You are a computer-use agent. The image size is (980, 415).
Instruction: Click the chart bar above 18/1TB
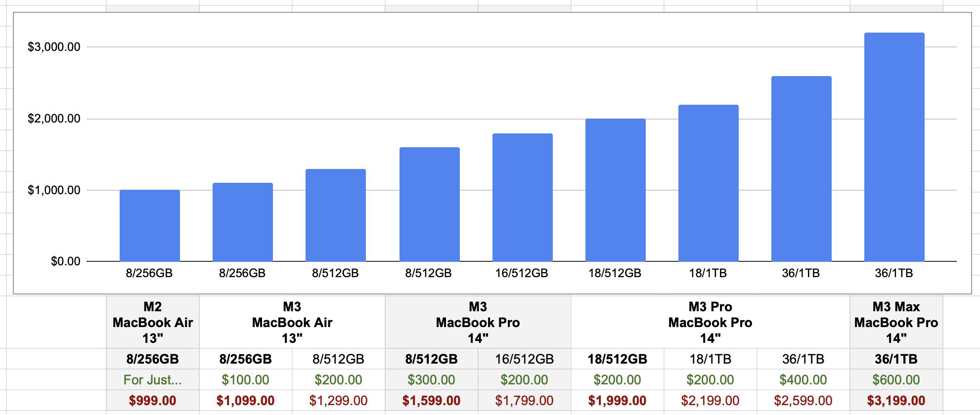coord(709,183)
